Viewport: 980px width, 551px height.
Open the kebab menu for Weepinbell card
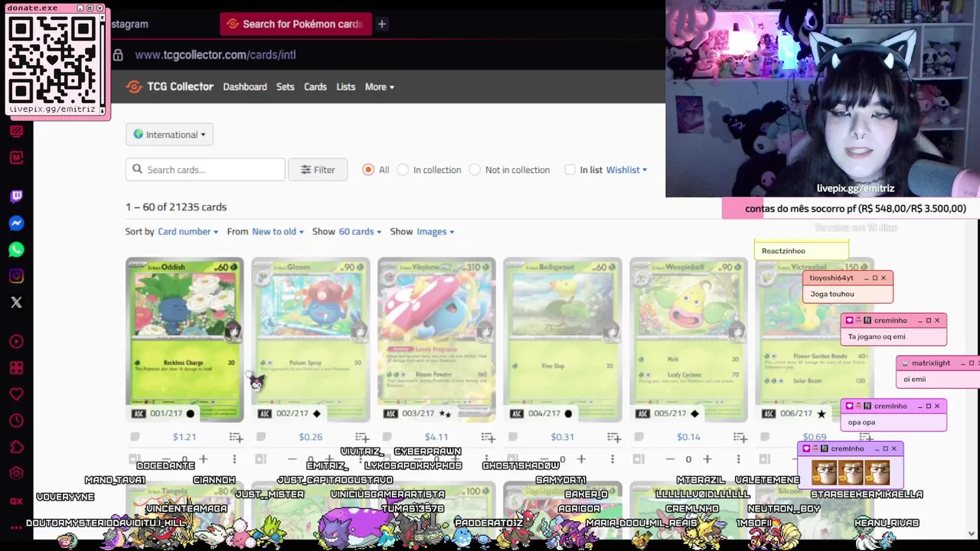coord(738,459)
